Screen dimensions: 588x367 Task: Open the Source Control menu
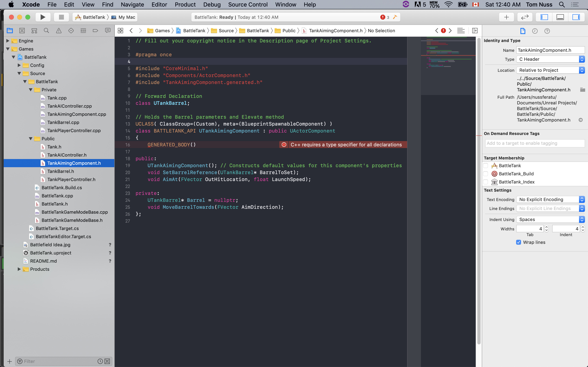[248, 4]
